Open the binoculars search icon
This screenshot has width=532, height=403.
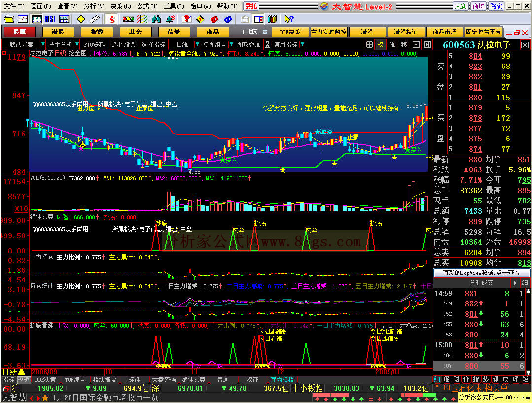[x=156, y=19]
